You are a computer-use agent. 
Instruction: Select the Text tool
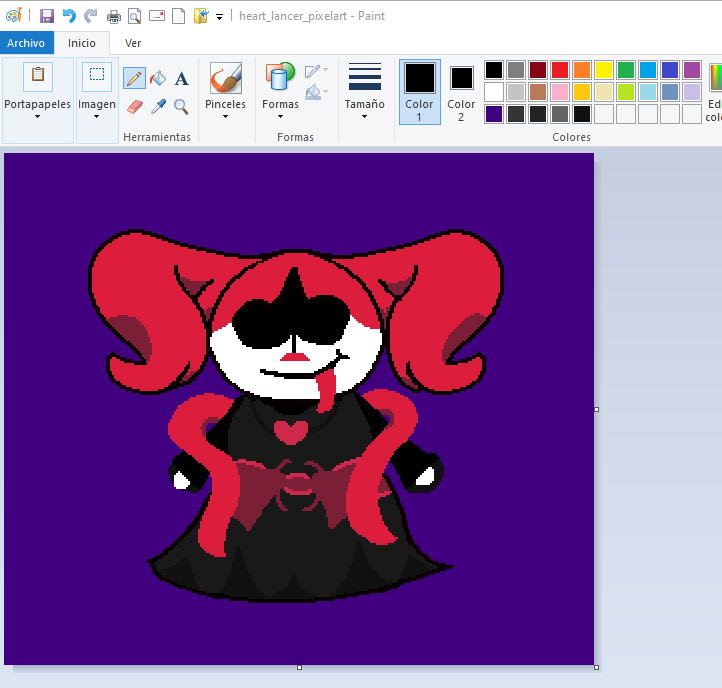pyautogui.click(x=181, y=79)
